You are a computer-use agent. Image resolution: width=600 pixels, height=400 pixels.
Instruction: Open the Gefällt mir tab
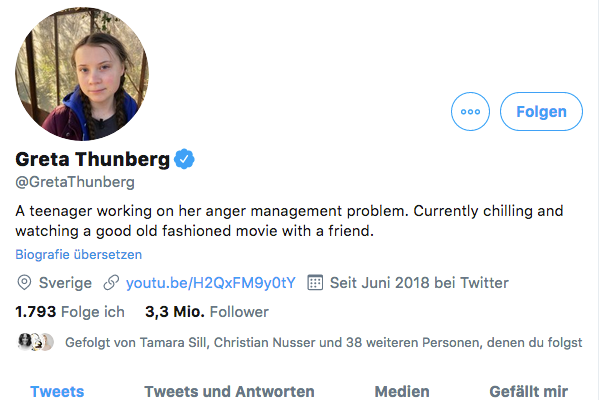click(528, 391)
